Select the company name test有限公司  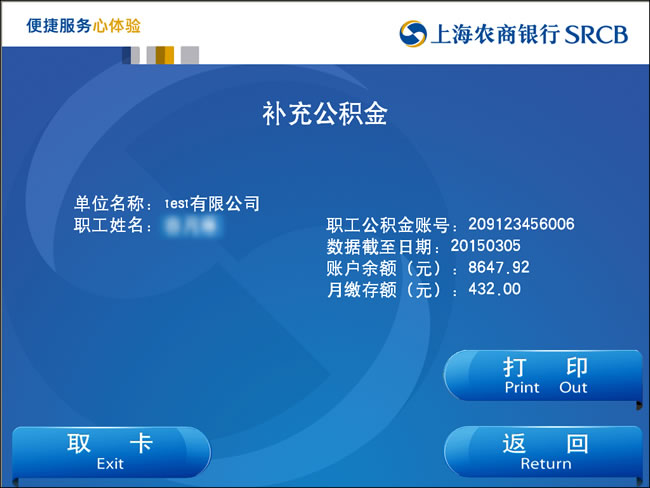(212, 204)
